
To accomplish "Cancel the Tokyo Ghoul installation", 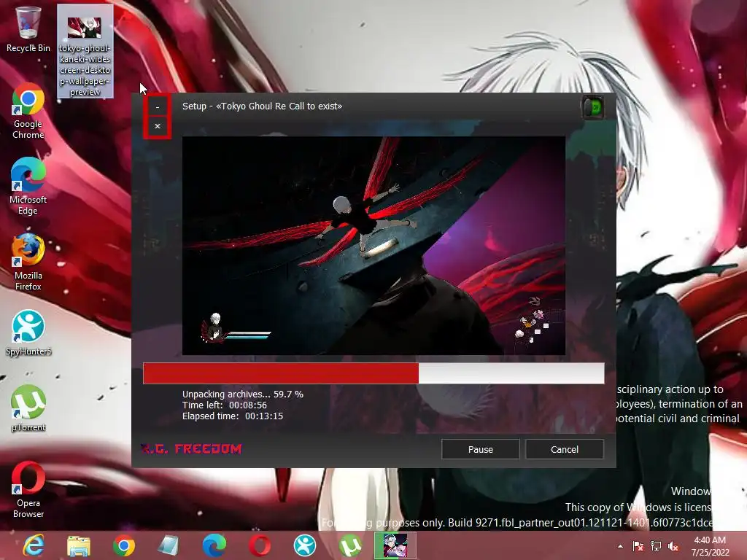I will pyautogui.click(x=564, y=449).
